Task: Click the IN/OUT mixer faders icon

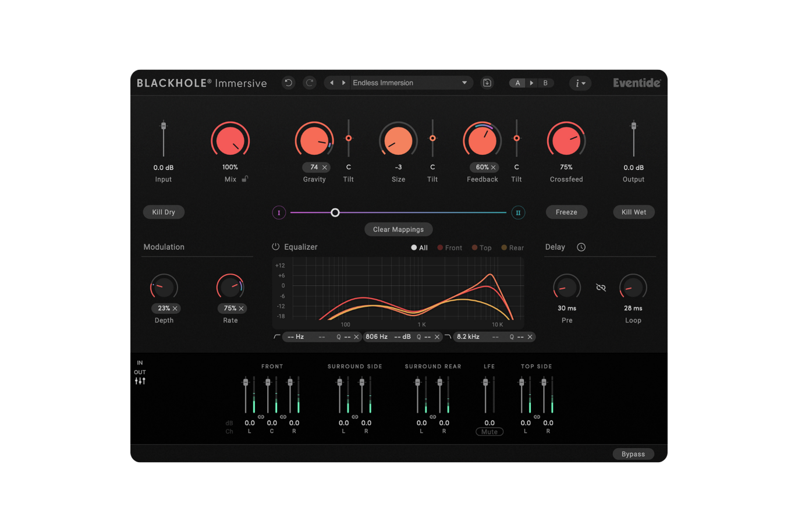Action: [x=140, y=381]
